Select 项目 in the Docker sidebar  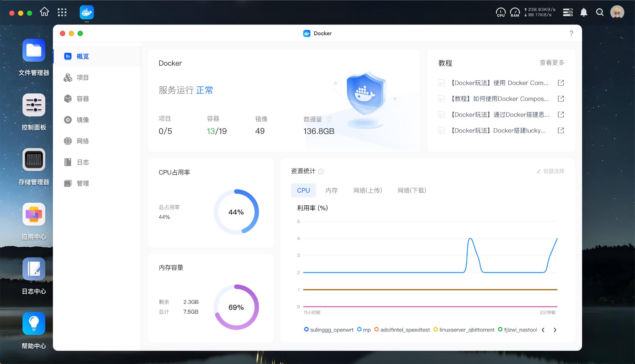[x=97, y=78]
